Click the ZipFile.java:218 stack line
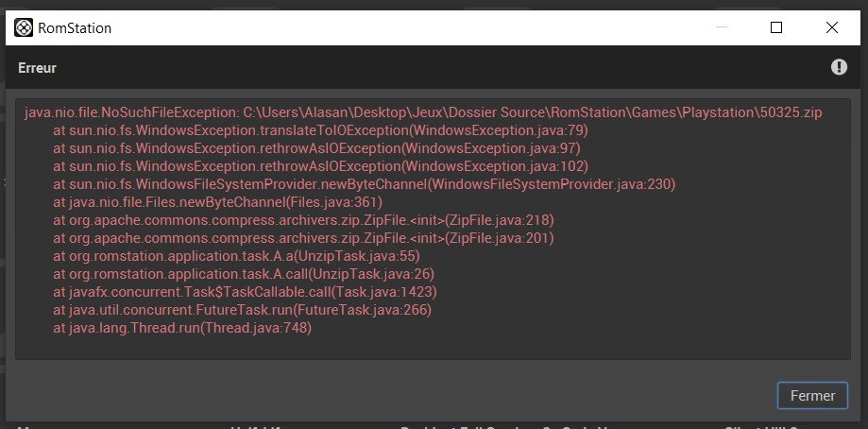The image size is (868, 429). tap(303, 220)
